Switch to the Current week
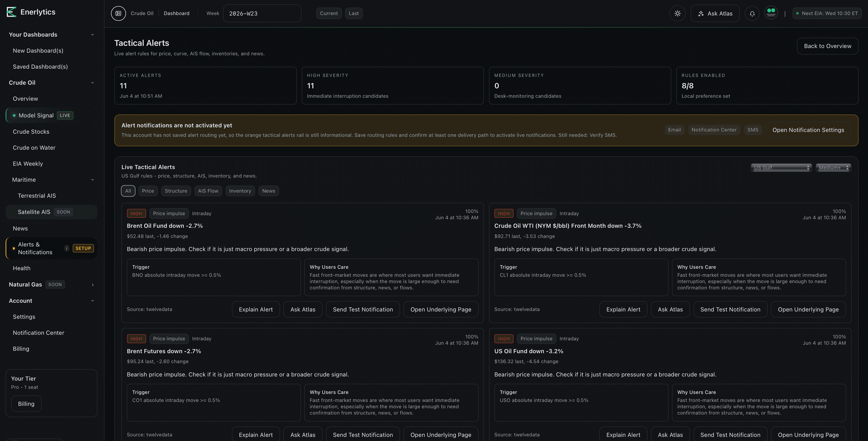The height and width of the screenshot is (441, 868). 329,14
